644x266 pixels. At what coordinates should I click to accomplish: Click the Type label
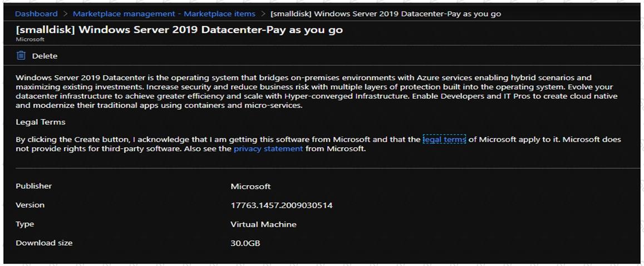[24, 224]
